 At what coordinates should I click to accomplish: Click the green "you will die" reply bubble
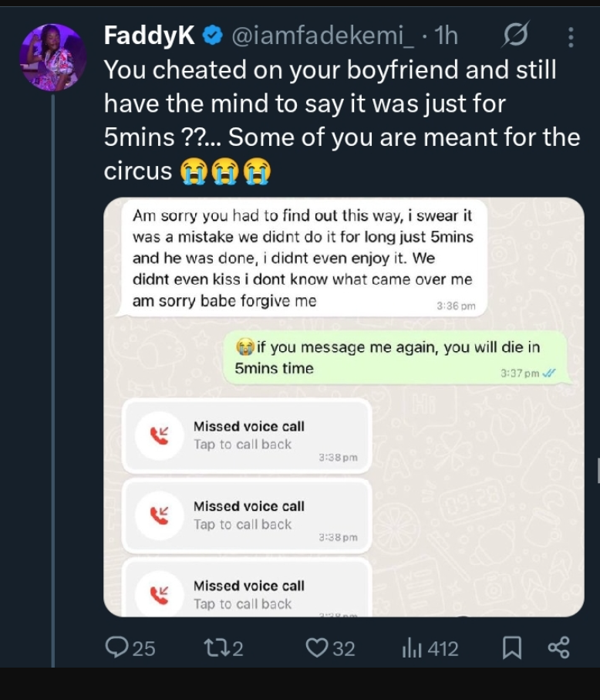(395, 359)
